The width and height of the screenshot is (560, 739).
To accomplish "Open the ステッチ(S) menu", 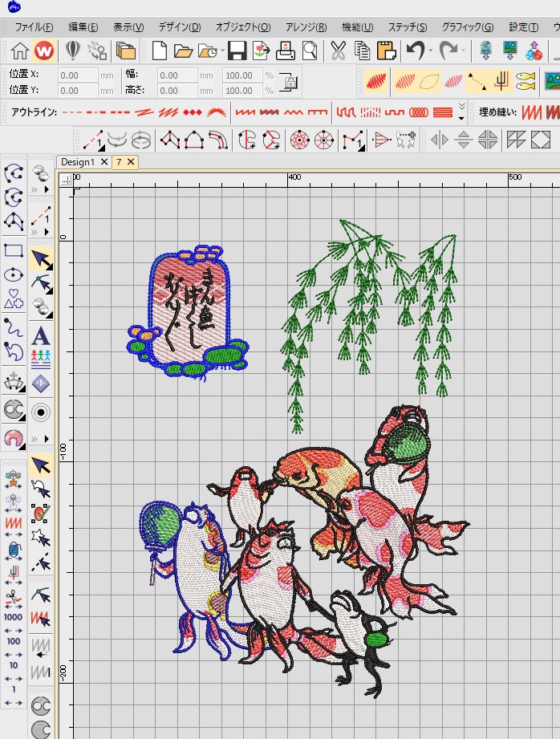I will (x=408, y=26).
